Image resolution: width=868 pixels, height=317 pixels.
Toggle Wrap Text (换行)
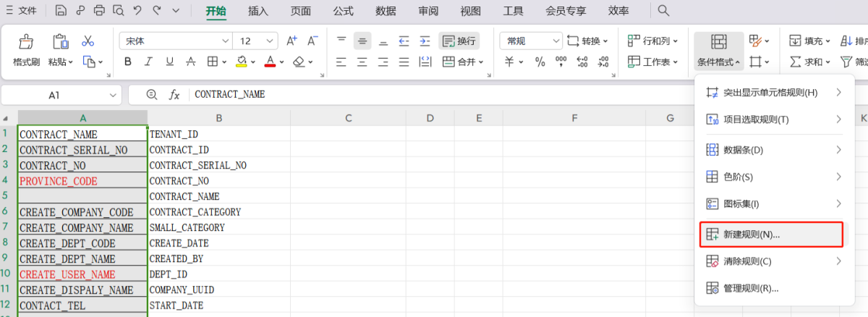(459, 41)
